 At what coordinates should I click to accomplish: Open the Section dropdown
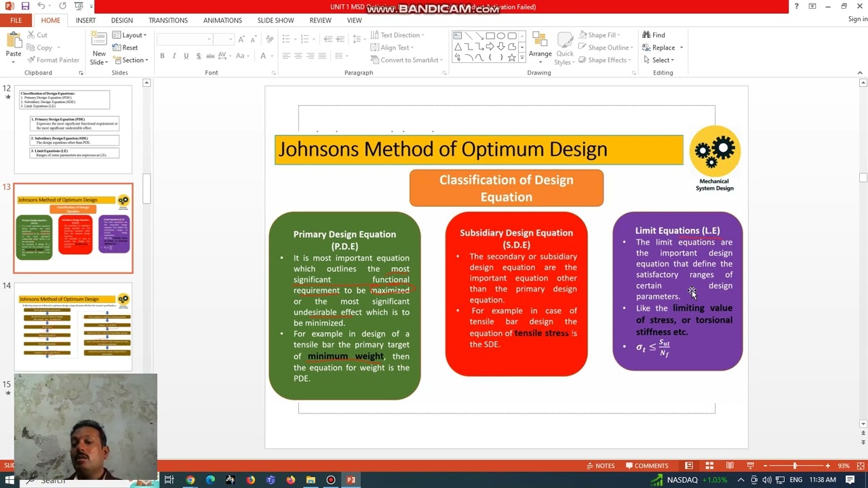(130, 60)
